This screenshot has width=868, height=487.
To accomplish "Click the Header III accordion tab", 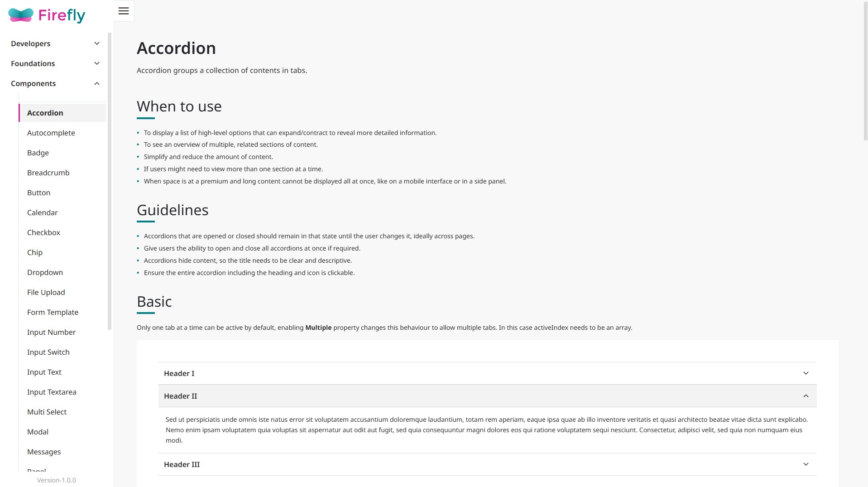I will tap(182, 464).
